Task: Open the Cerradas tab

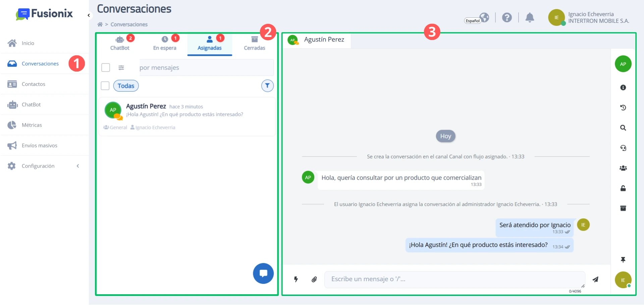Action: coord(255,44)
